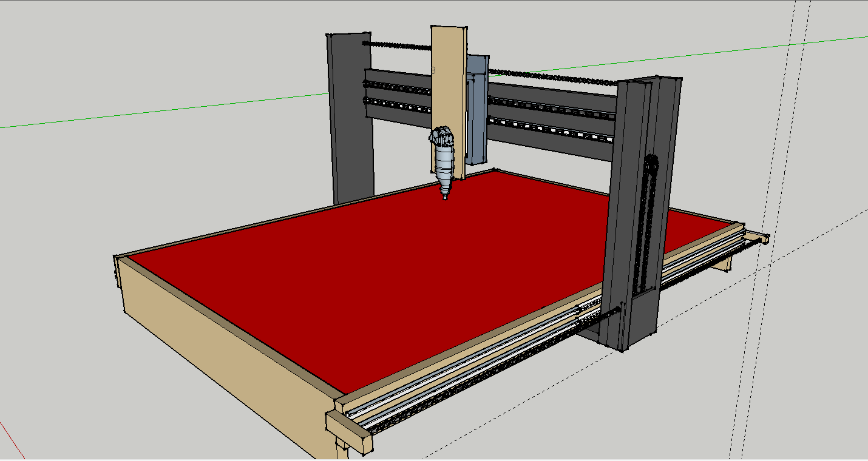
Task: Select the black cable chain on right upright
Action: [646, 224]
